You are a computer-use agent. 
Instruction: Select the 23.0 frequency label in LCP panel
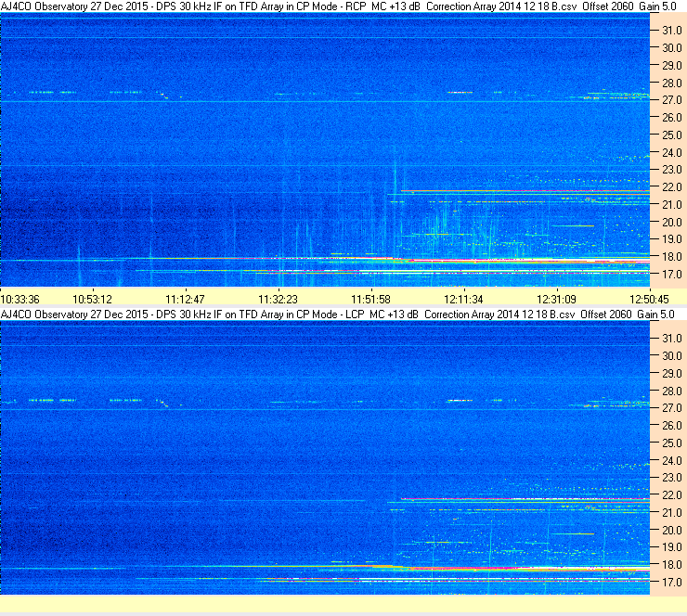[672, 478]
